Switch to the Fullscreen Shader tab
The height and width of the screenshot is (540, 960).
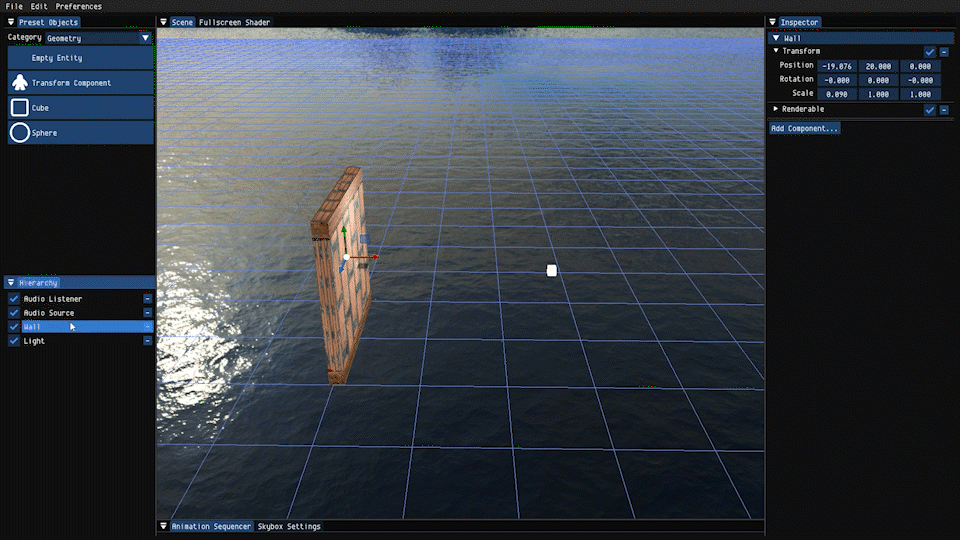click(234, 22)
